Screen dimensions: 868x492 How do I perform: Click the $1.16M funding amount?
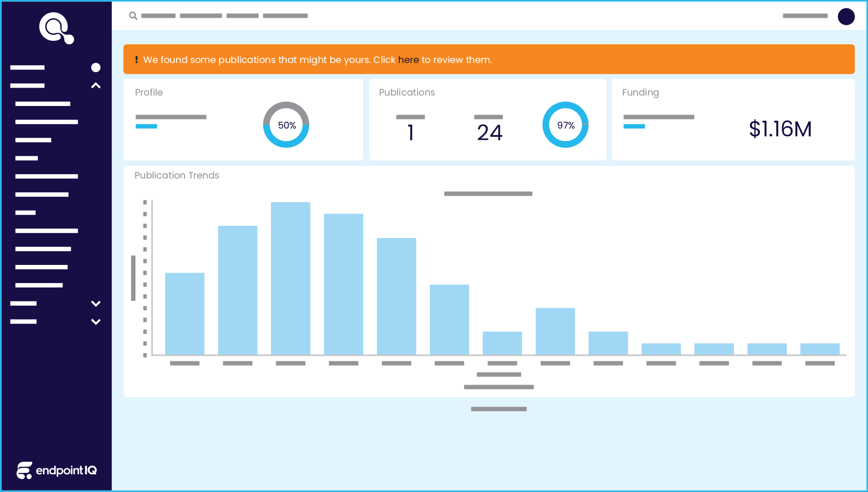(x=780, y=129)
